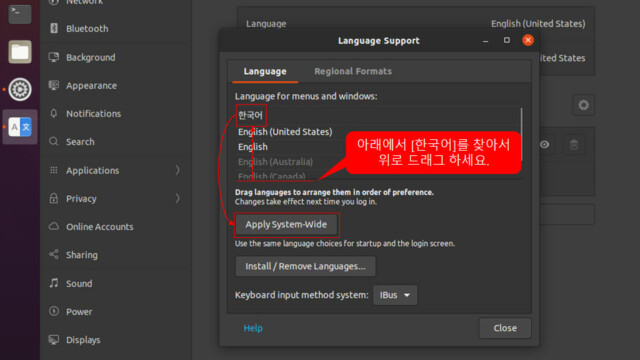Image resolution: width=640 pixels, height=360 pixels.
Task: Click the Online Accounts cloud icon
Action: click(54, 226)
